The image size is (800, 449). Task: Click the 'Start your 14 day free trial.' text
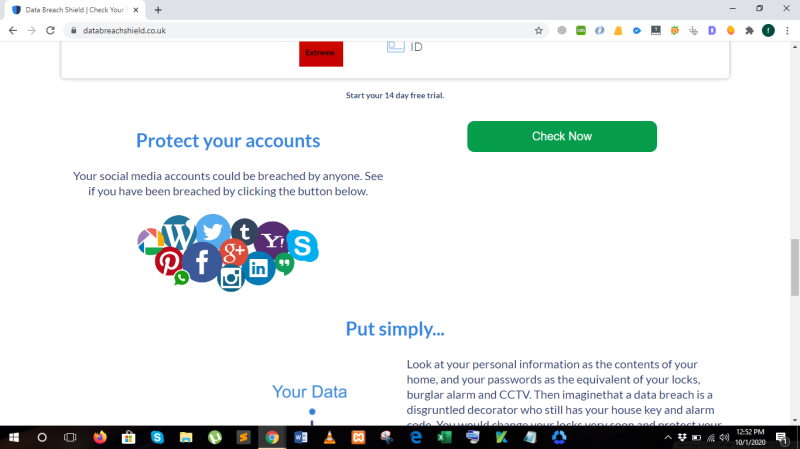click(395, 95)
